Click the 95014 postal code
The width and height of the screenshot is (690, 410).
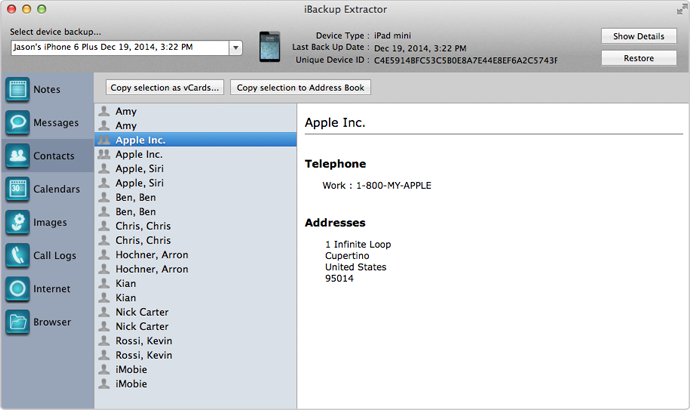coord(339,278)
